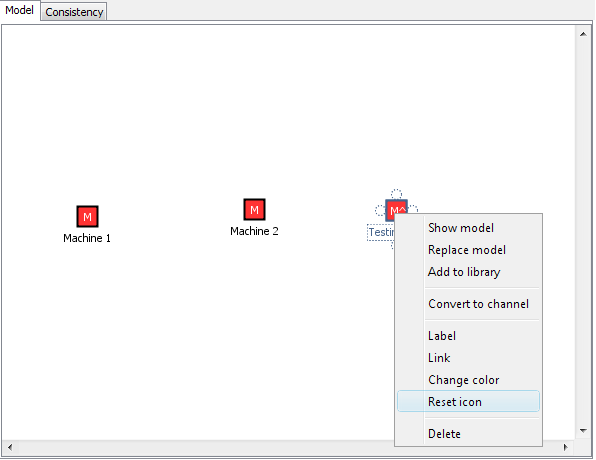Select the Machine 1 red icon
596x460 pixels.
point(87,217)
